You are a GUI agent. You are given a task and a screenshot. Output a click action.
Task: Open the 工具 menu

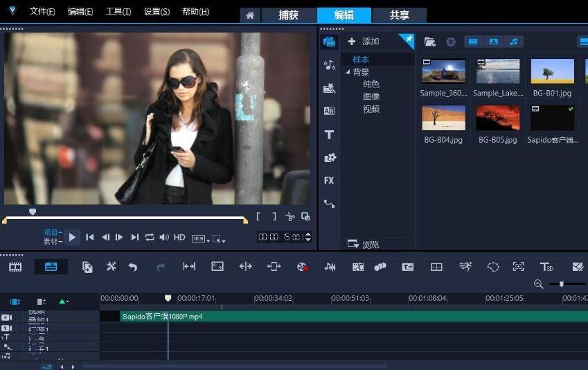pyautogui.click(x=118, y=12)
